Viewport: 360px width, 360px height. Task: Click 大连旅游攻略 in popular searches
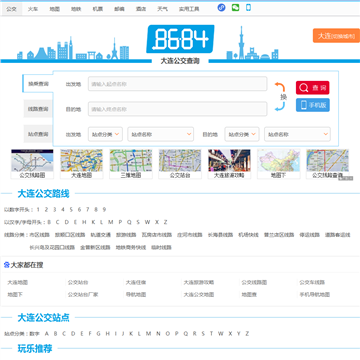[199, 282]
